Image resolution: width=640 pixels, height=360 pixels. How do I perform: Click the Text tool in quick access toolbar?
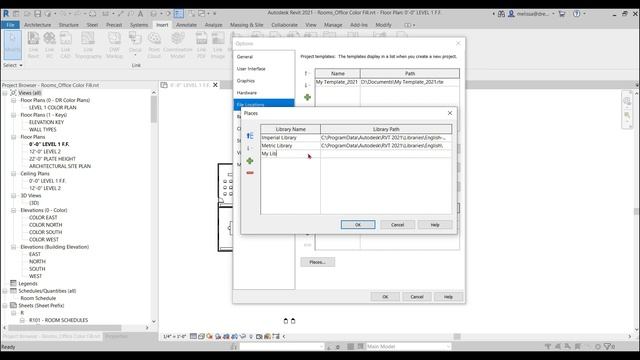pos(140,13)
